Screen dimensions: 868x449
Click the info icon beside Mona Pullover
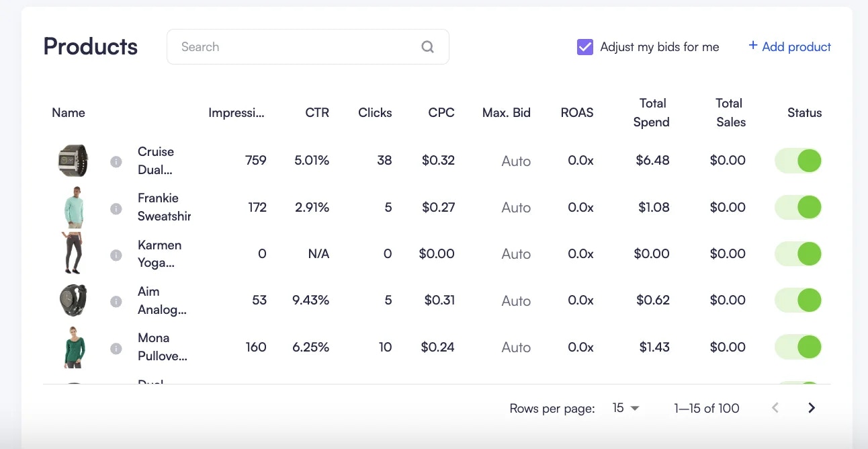116,347
